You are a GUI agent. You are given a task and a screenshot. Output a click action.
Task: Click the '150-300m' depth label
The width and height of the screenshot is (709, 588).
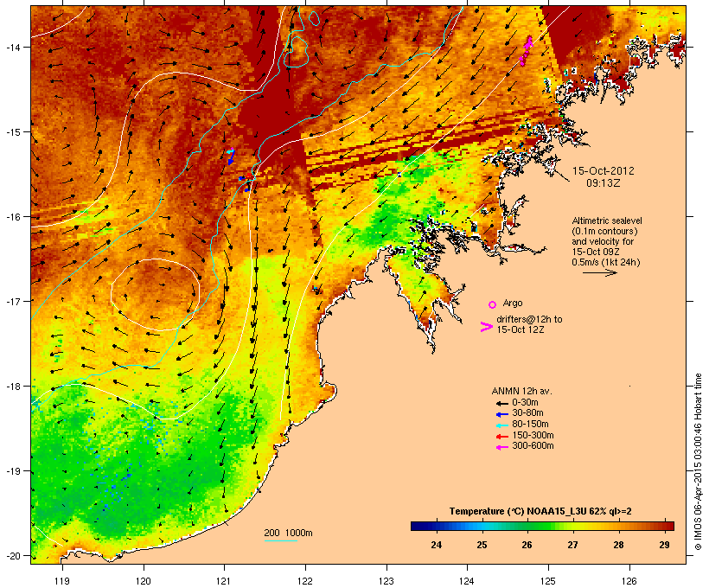click(x=533, y=435)
